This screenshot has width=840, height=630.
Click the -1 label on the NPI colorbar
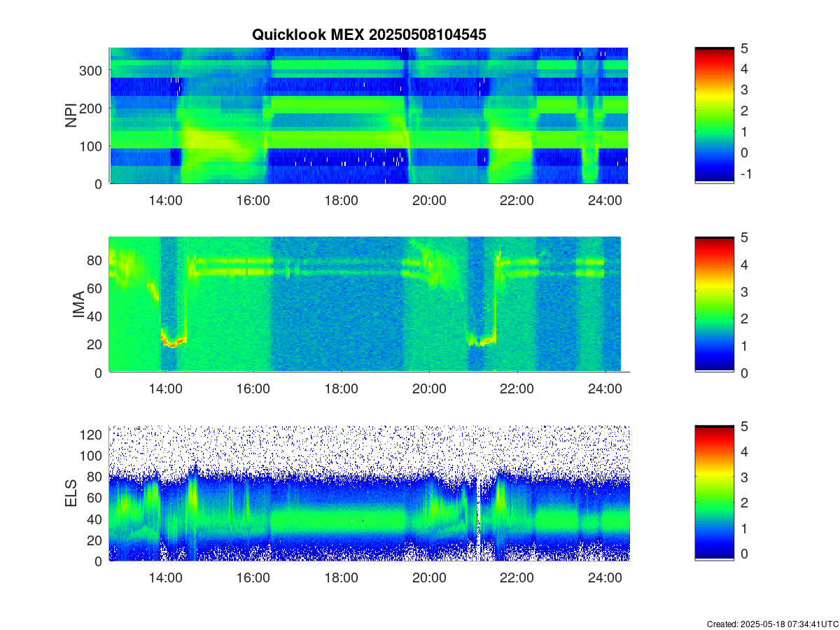point(745,174)
